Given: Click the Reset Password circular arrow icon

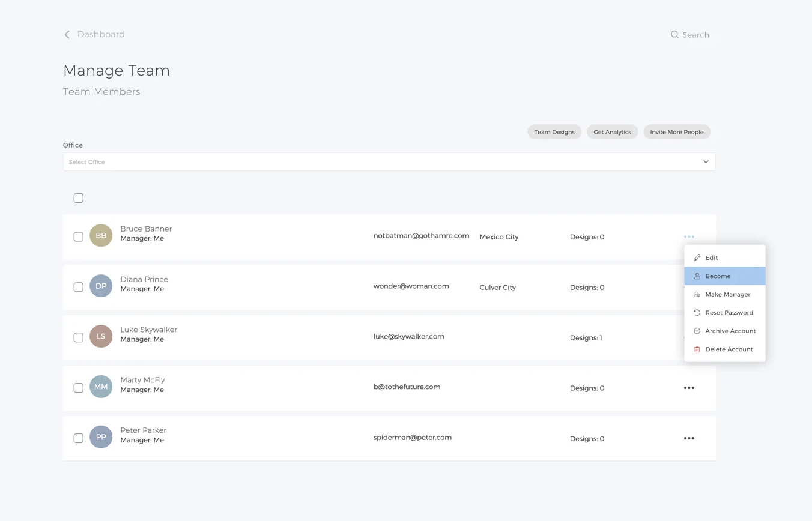Looking at the screenshot, I should 697,313.
